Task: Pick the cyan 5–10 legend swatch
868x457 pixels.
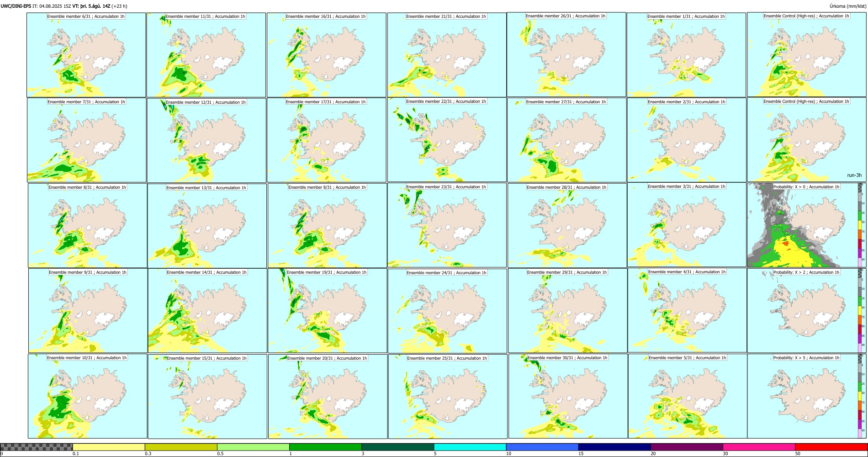Action: click(470, 447)
